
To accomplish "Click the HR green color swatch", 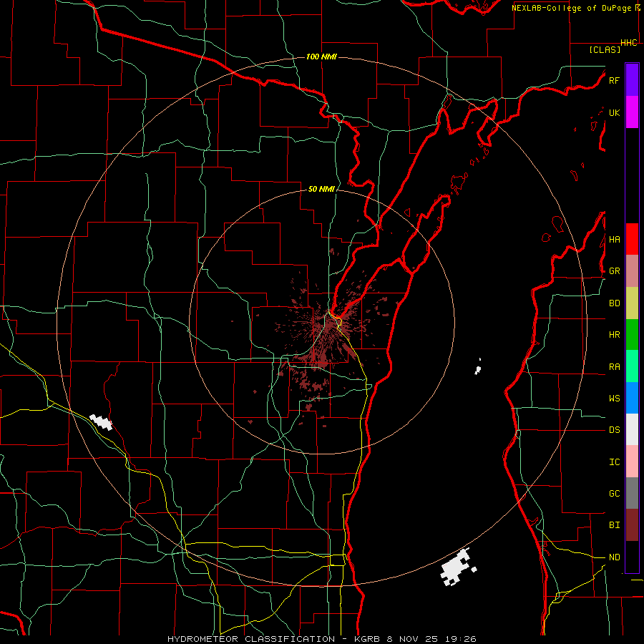I will click(x=632, y=335).
